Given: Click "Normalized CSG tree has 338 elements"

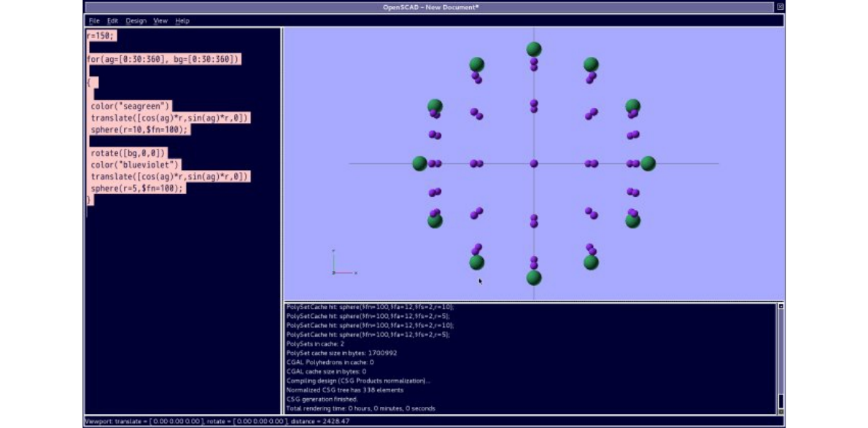Looking at the screenshot, I should point(345,390).
